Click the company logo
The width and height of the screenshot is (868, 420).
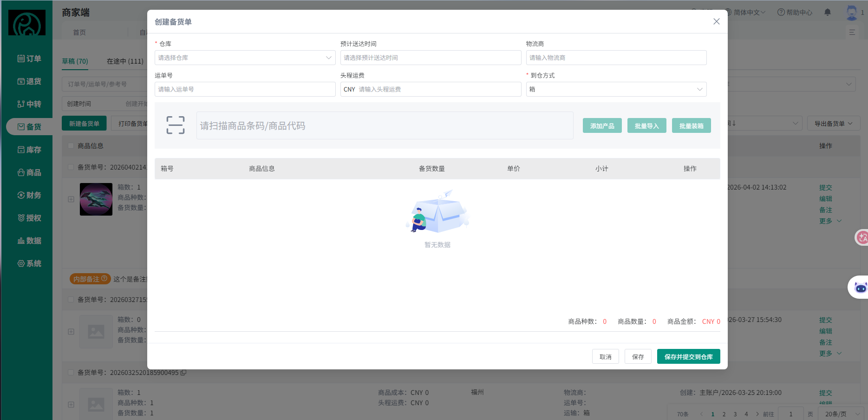pos(27,23)
